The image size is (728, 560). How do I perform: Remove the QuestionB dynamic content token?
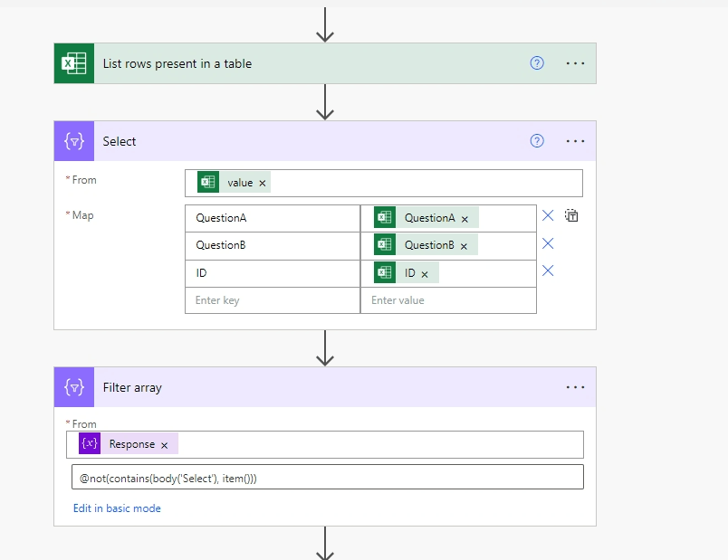tap(464, 246)
